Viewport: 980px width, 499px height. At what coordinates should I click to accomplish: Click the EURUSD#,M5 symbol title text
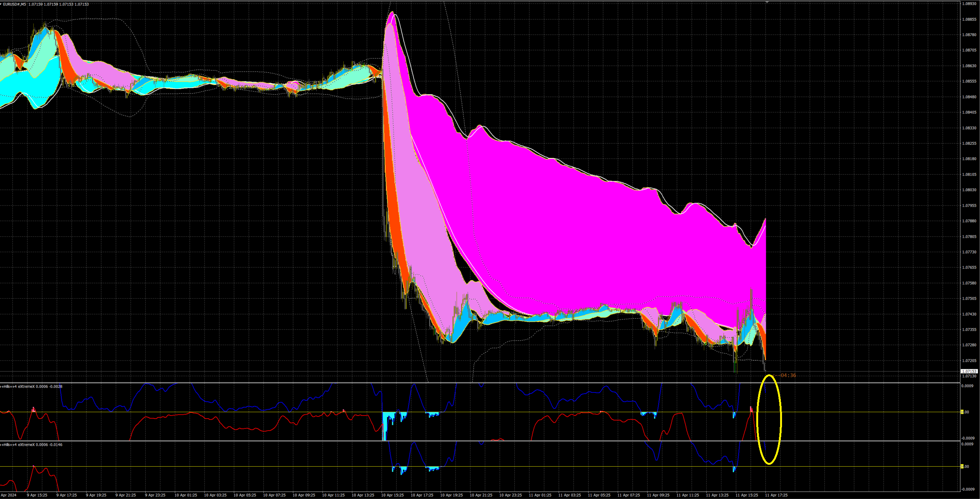[x=15, y=4]
